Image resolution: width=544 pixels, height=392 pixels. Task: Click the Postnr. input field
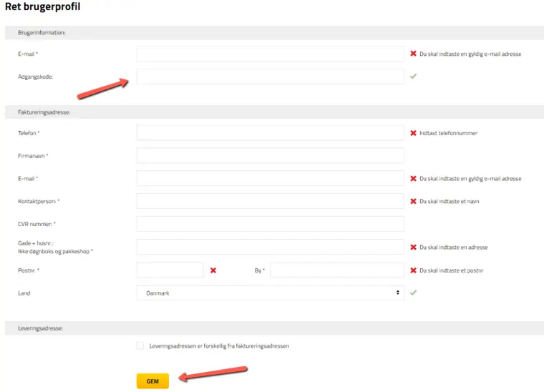tap(170, 270)
